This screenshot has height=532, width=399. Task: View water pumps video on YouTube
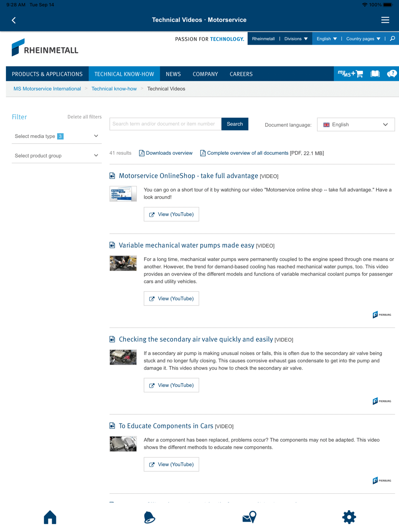171,298
